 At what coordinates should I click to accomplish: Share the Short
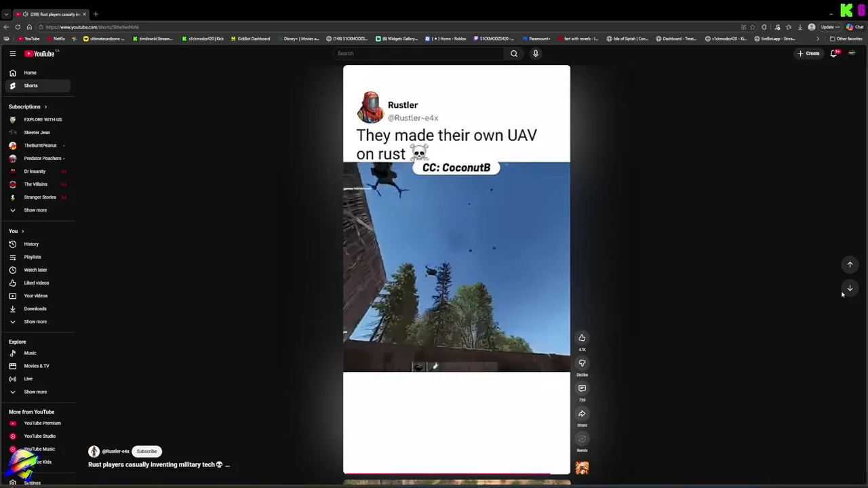pyautogui.click(x=582, y=413)
